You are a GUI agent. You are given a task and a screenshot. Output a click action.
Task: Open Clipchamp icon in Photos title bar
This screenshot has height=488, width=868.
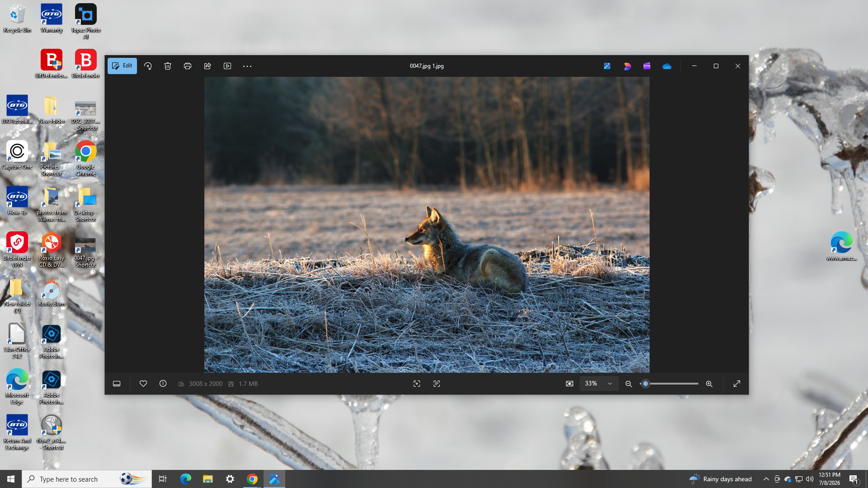[647, 66]
